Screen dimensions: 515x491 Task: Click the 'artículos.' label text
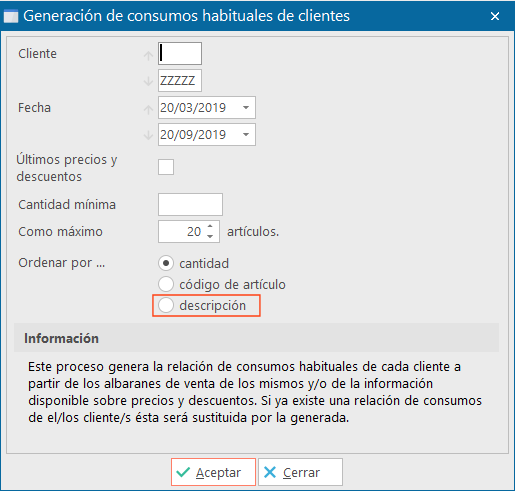point(253,231)
